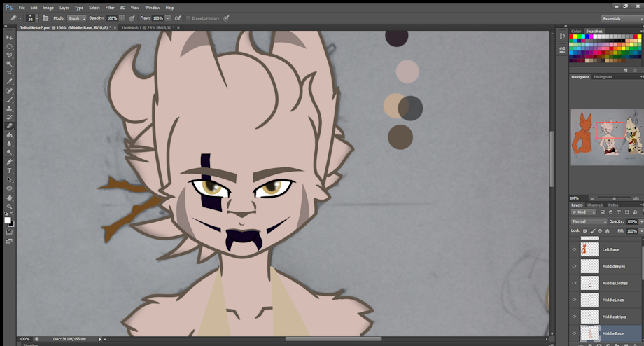Screen dimensions: 644x346
Task: Hide the Left Base layer
Action: (574, 249)
